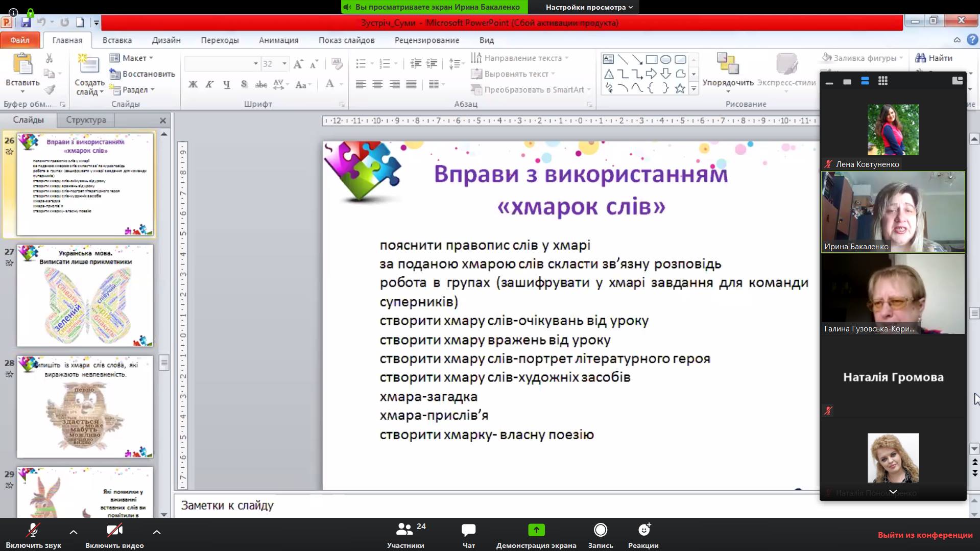The height and width of the screenshot is (551, 980).
Task: Open the font size dropdown
Action: tap(284, 64)
